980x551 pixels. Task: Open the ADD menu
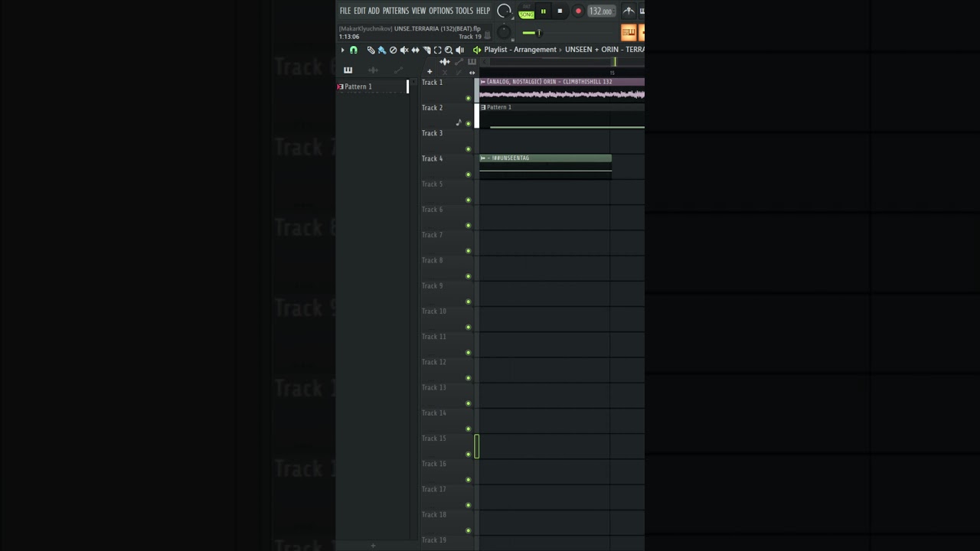point(374,11)
